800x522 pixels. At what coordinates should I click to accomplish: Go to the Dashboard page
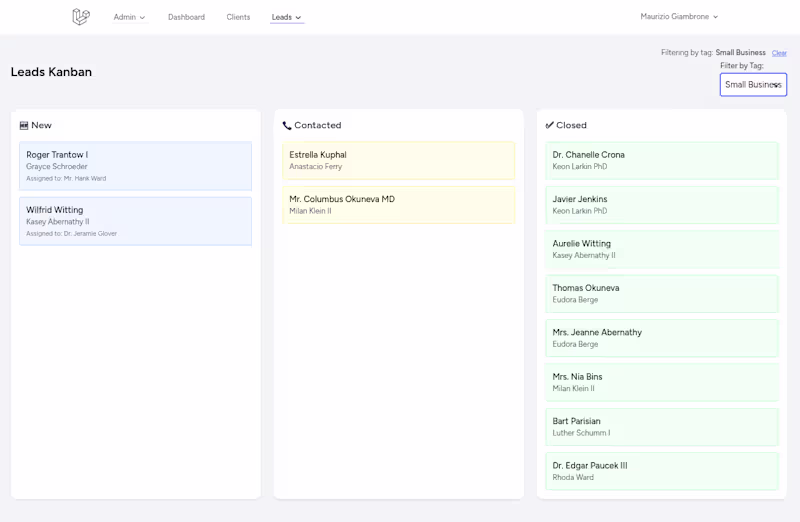coord(186,17)
